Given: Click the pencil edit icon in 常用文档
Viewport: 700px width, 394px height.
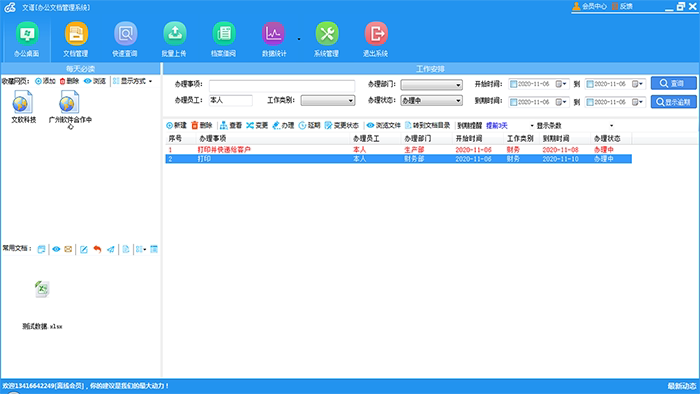Looking at the screenshot, I should pos(83,249).
